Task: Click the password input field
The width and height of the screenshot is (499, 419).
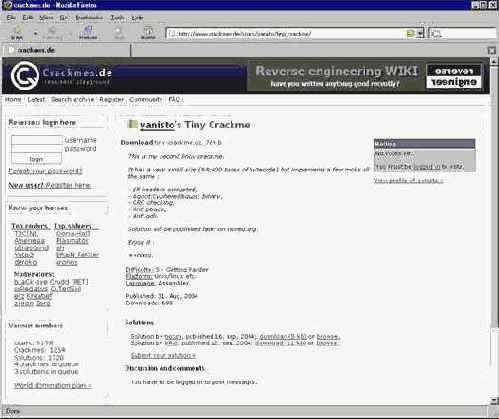Action: (37, 149)
